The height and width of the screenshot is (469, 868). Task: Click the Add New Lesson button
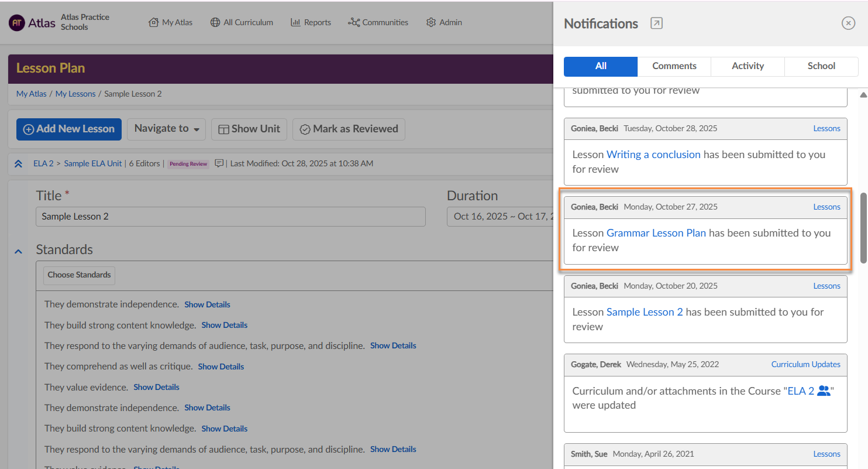pyautogui.click(x=69, y=129)
